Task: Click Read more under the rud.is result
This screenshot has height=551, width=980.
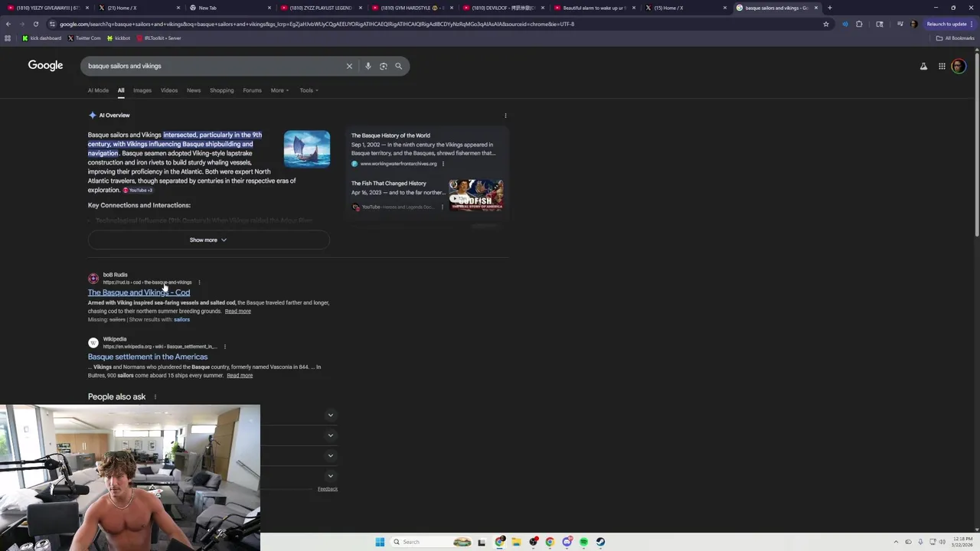Action: coord(237,311)
